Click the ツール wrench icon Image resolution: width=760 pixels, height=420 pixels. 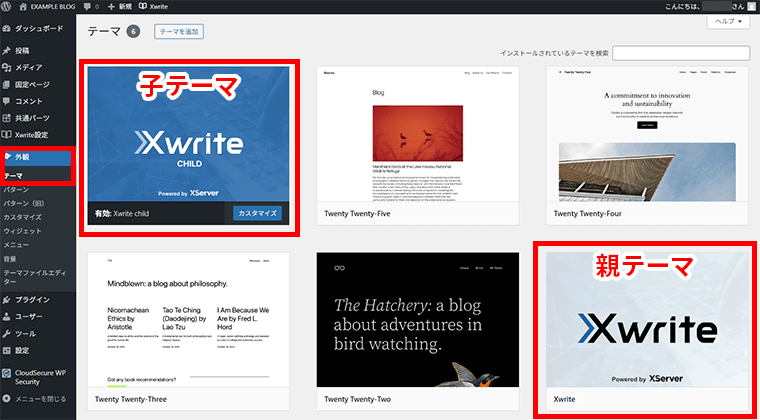6,334
